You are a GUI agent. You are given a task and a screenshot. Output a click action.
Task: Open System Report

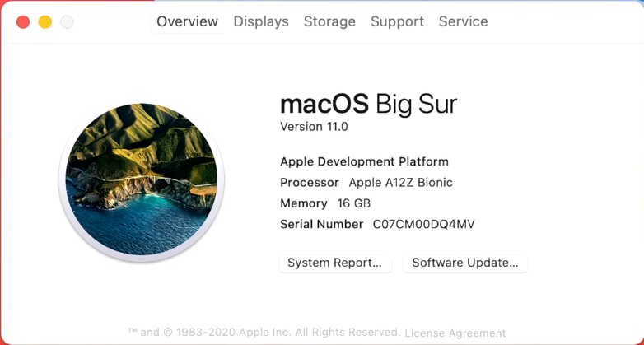point(335,263)
